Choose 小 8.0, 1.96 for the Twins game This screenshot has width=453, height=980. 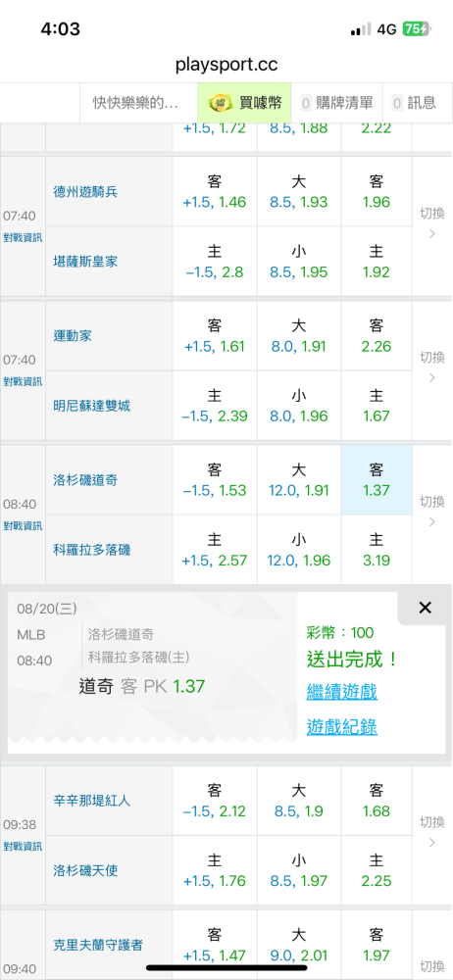pyautogui.click(x=298, y=406)
